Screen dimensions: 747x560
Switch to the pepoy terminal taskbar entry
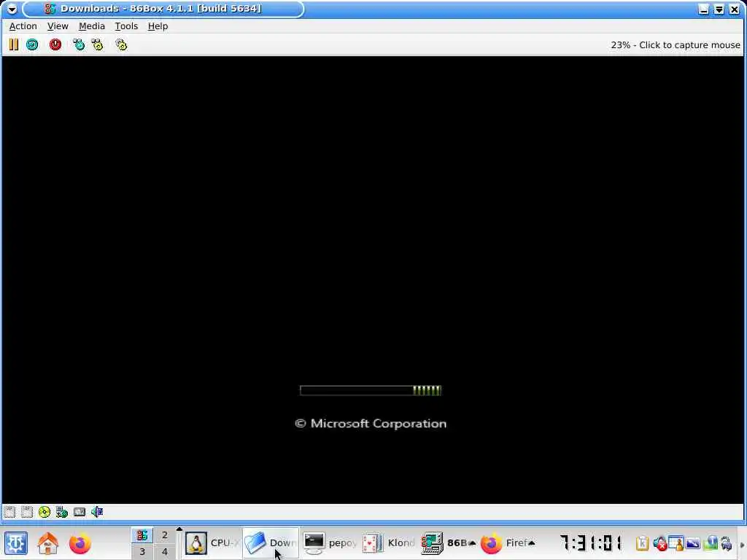pyautogui.click(x=330, y=542)
